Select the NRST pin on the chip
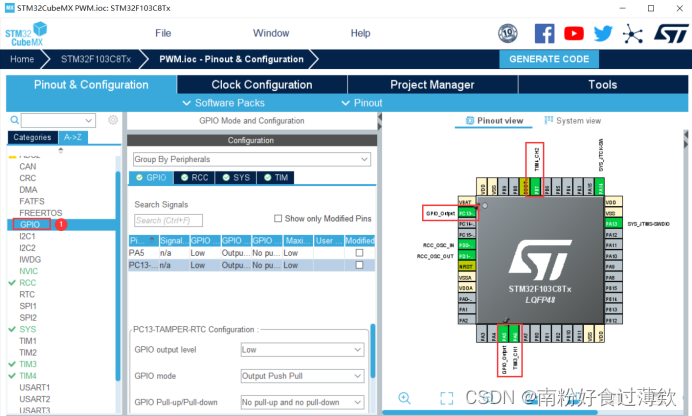The height and width of the screenshot is (416, 692). point(467,266)
